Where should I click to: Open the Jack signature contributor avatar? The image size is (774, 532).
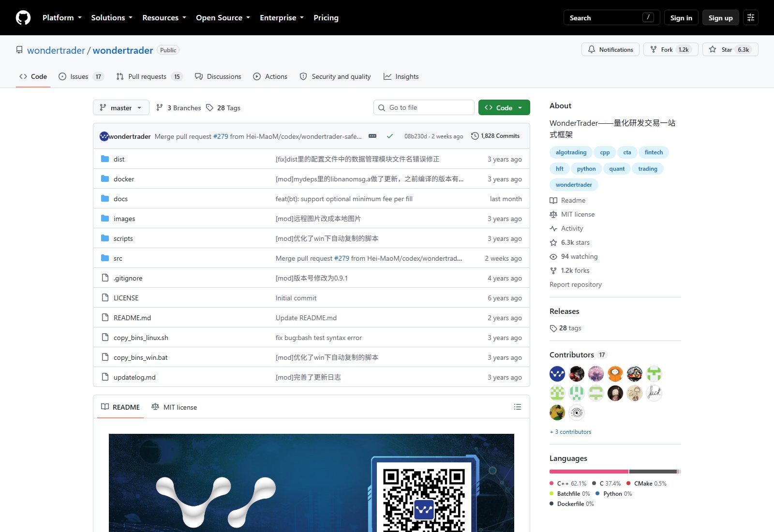(654, 393)
